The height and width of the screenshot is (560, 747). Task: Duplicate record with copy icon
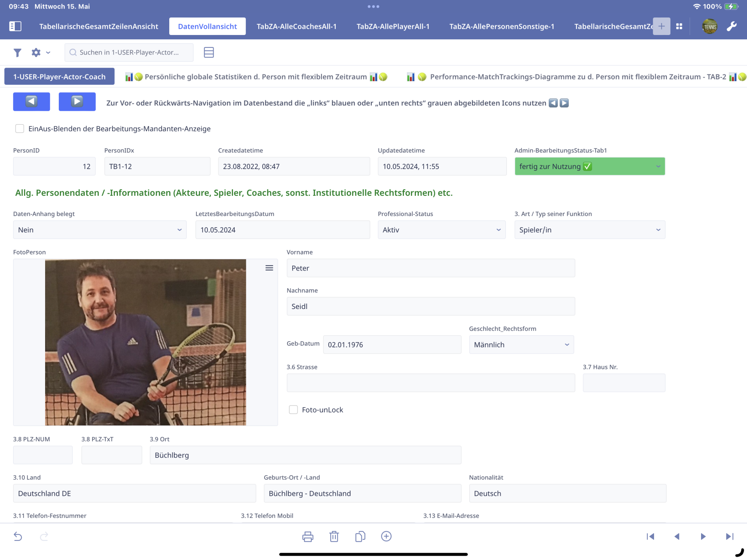click(x=360, y=536)
